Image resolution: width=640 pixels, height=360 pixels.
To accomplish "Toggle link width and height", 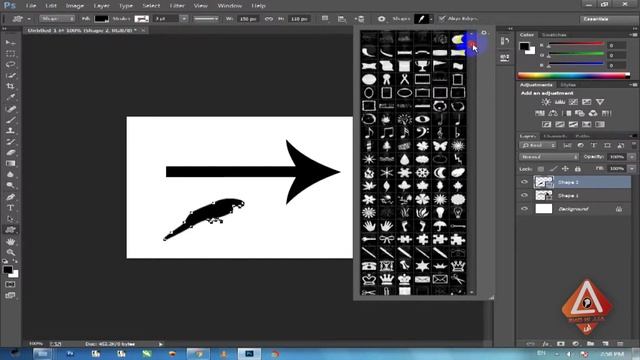I will tap(269, 19).
